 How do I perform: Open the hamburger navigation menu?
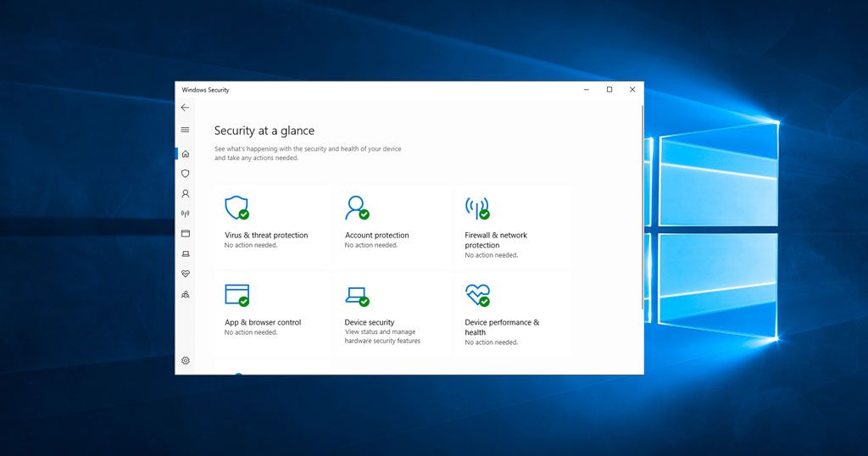(x=185, y=130)
